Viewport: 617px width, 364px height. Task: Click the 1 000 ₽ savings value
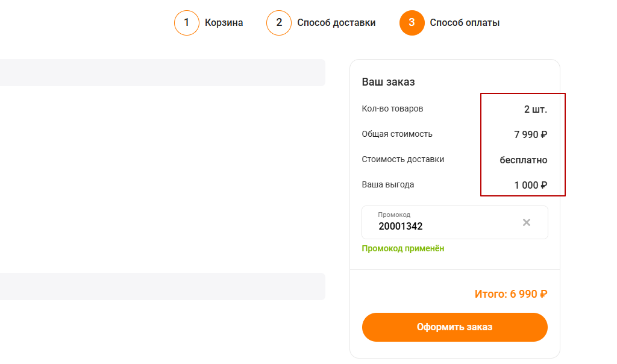530,186
